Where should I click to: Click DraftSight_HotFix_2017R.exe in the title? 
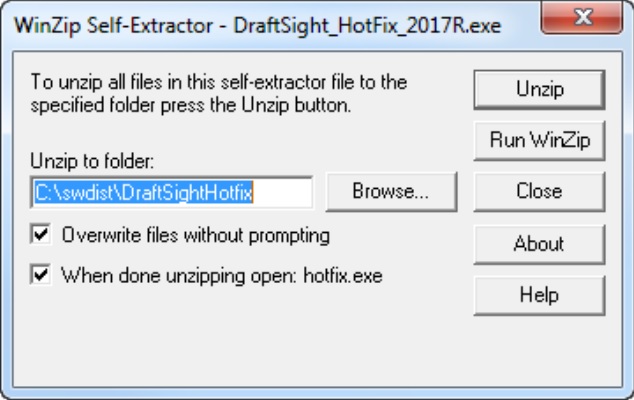click(367, 26)
